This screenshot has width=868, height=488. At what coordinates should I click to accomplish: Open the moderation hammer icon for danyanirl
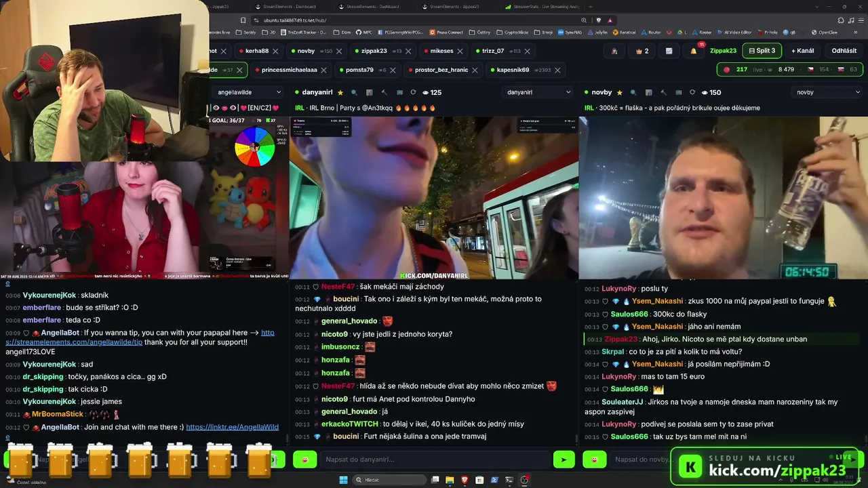pyautogui.click(x=384, y=92)
